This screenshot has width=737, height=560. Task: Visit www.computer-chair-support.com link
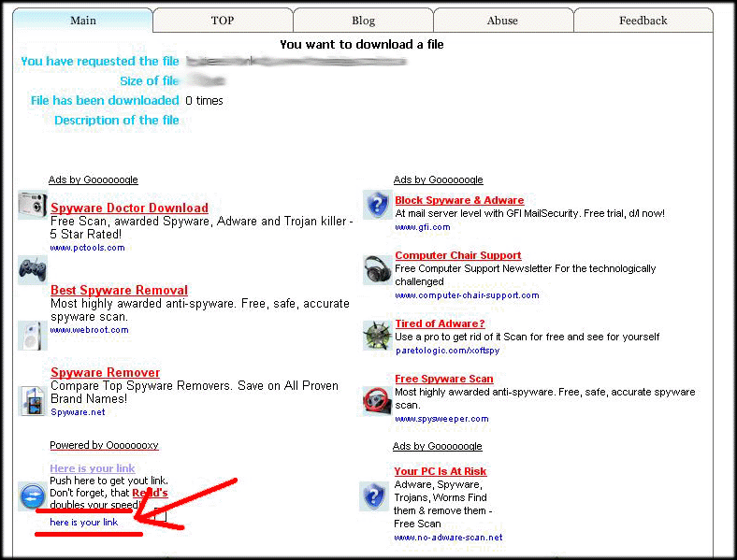467,295
